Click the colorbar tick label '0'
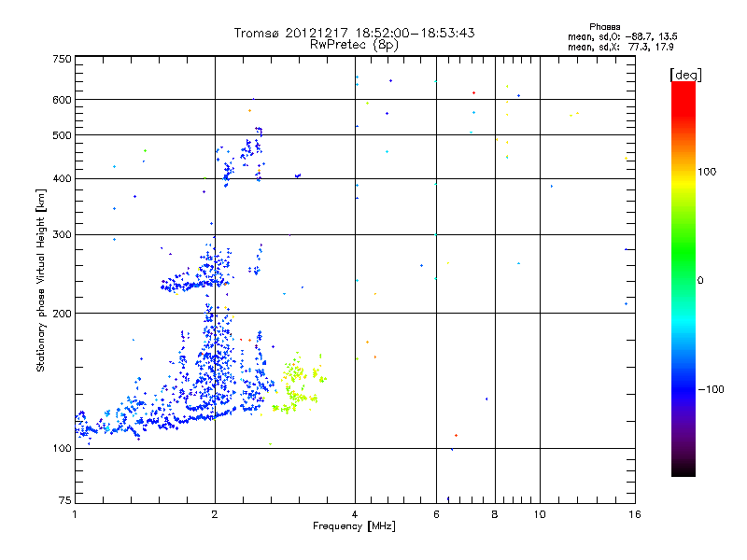Screen dimensions: 747x560 pos(699,281)
